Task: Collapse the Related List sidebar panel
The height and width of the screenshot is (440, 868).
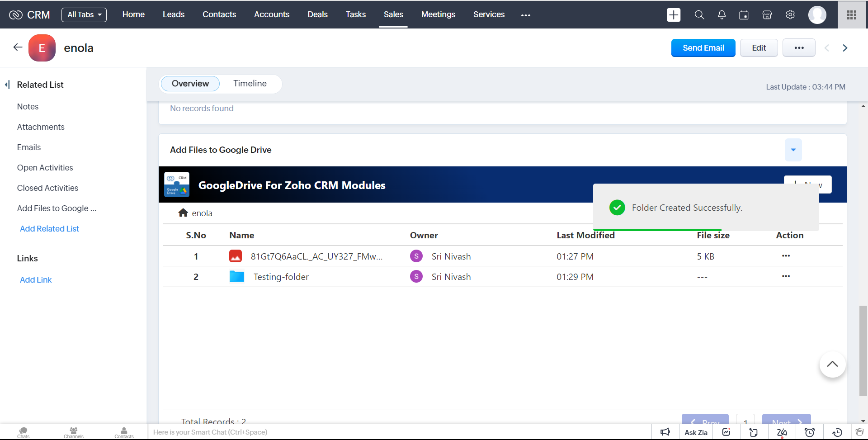Action: click(7, 85)
